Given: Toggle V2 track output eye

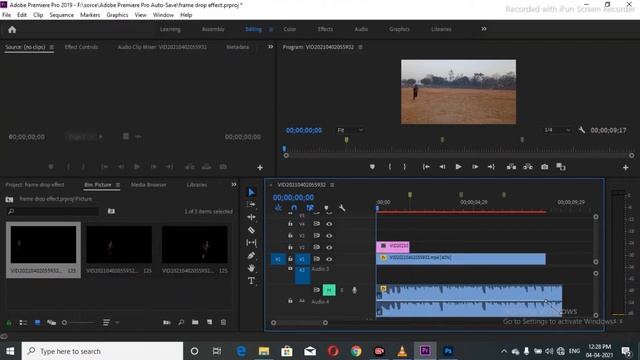Looking at the screenshot, I should point(329,247).
